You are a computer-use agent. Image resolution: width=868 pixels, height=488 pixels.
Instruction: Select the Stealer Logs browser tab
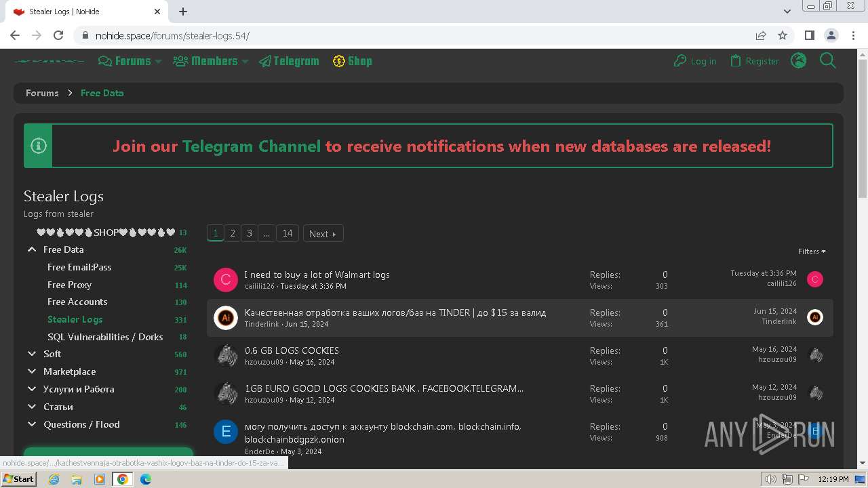coord(87,12)
